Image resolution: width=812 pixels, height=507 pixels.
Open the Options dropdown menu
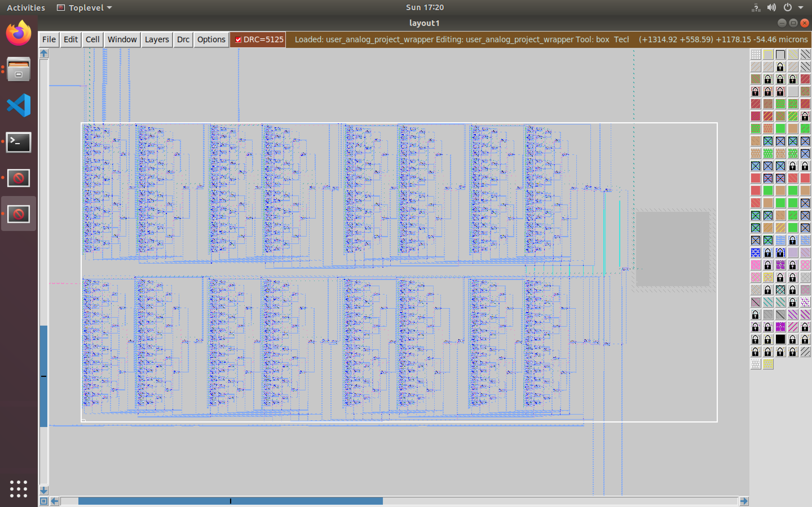tap(211, 39)
